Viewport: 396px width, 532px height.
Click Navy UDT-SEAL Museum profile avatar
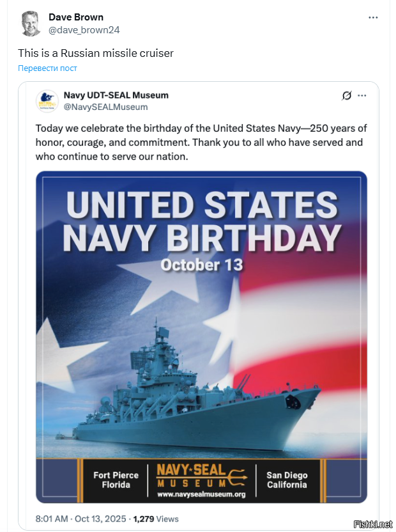45,101
